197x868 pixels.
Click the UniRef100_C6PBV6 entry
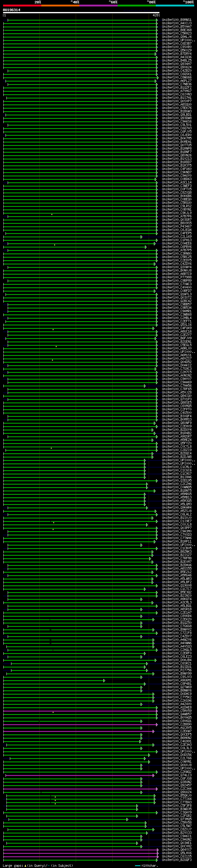pos(176,247)
